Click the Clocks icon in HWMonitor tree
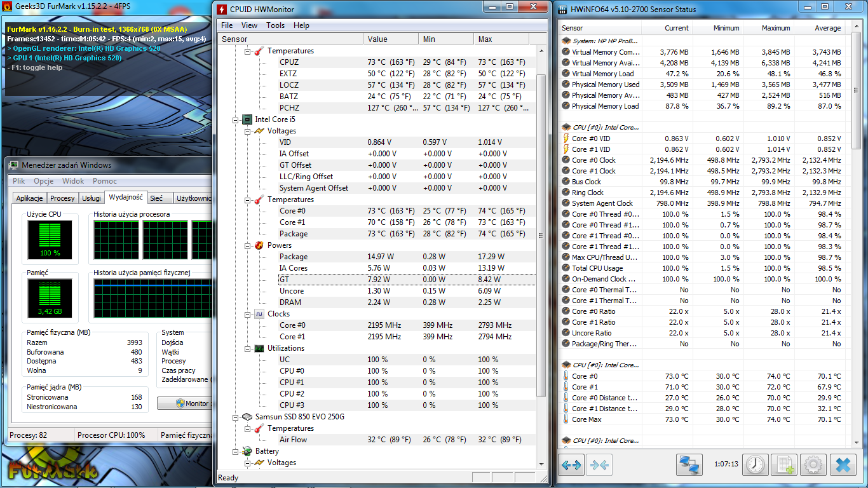 tap(259, 314)
